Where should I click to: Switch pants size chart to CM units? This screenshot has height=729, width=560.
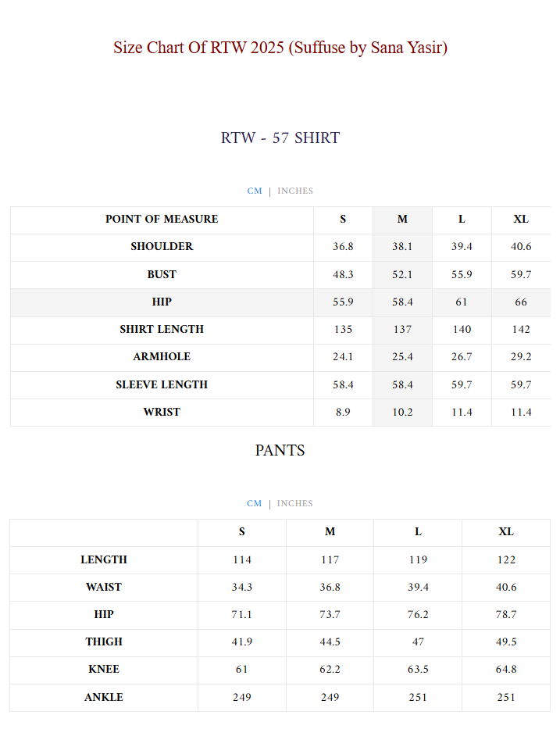255,504
